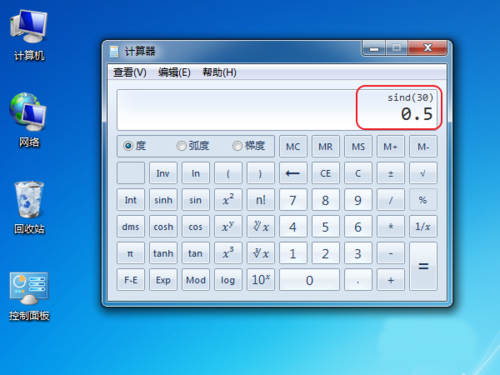
Task: Click the π constant key
Action: 130,253
